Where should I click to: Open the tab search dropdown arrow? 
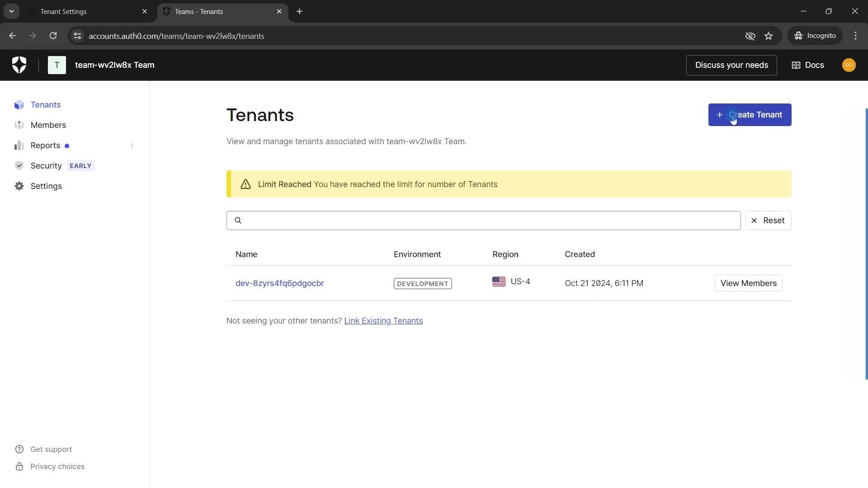pos(11,11)
